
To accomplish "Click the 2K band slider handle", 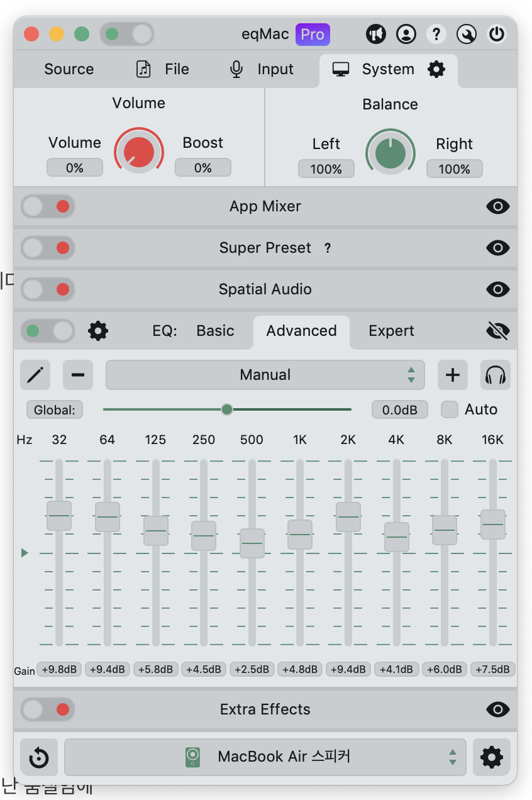I will pyautogui.click(x=348, y=517).
